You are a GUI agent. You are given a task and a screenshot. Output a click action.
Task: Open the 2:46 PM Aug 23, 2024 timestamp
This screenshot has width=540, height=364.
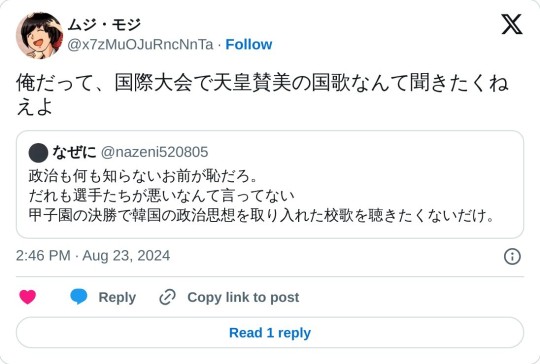point(93,256)
